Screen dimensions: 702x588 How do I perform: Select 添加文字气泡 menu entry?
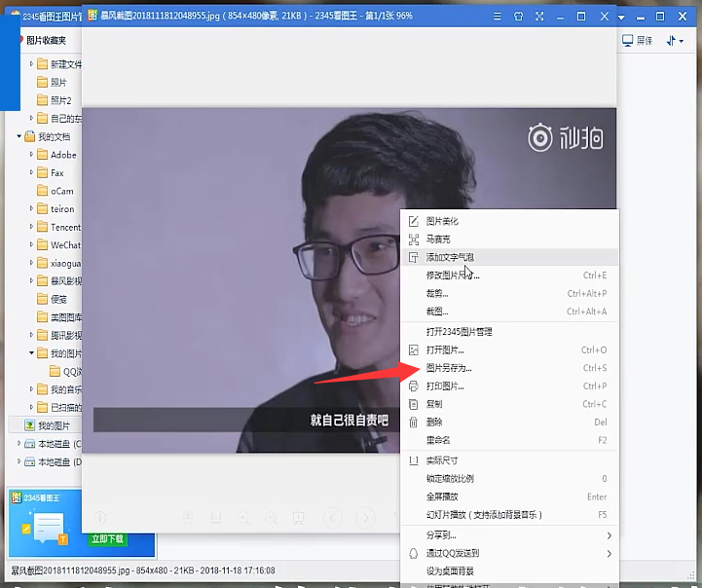tap(450, 257)
